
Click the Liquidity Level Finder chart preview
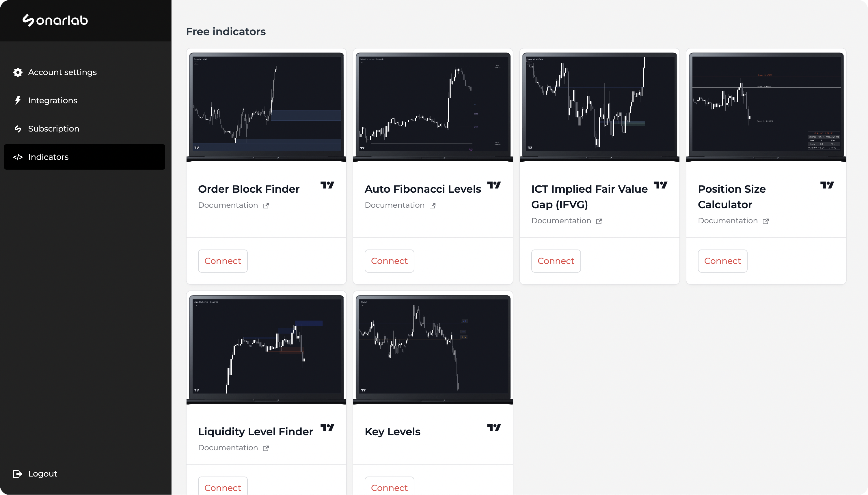coord(267,347)
